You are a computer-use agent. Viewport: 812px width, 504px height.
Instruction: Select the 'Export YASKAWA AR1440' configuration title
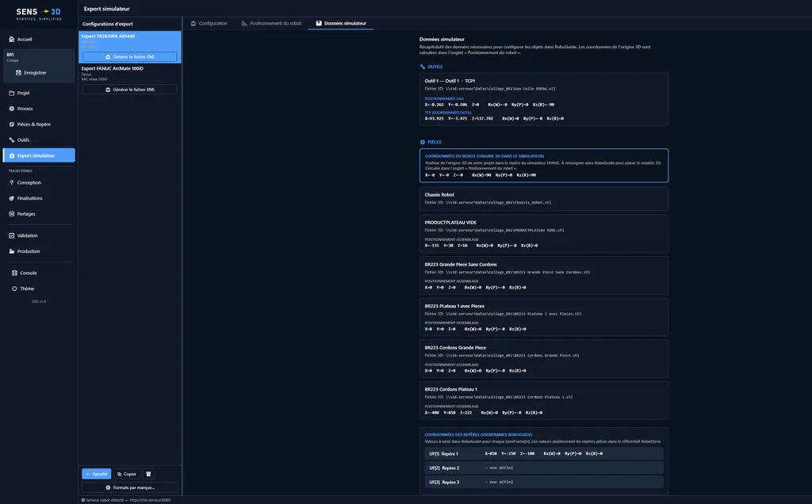pyautogui.click(x=108, y=36)
